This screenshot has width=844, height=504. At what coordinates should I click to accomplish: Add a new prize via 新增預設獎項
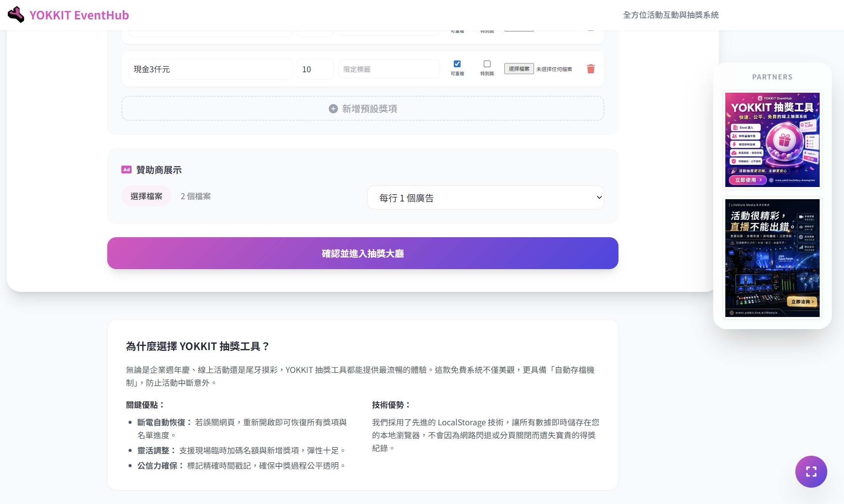click(x=362, y=109)
